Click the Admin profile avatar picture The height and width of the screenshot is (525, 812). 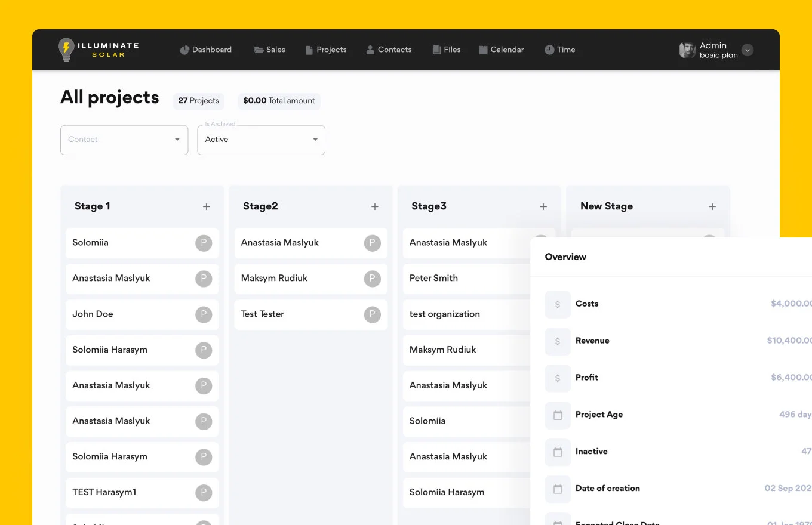point(687,50)
